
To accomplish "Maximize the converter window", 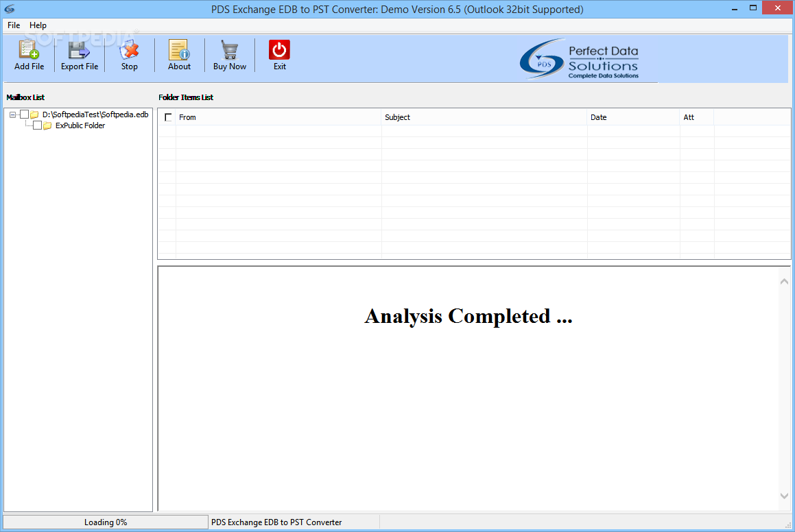I will (x=753, y=8).
